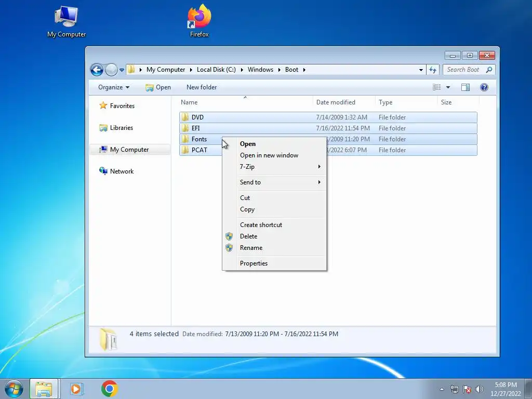Click the Open toolbar button

tap(158, 87)
